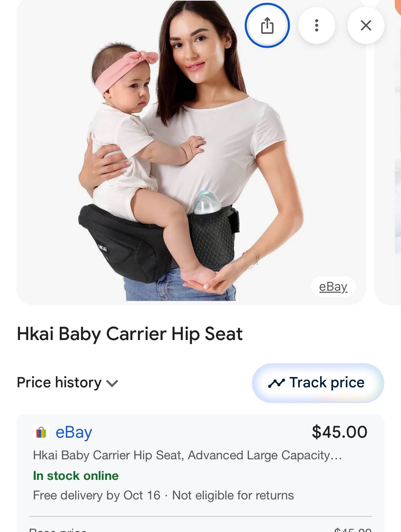
Task: Open the three-dot more options menu
Action: (316, 25)
